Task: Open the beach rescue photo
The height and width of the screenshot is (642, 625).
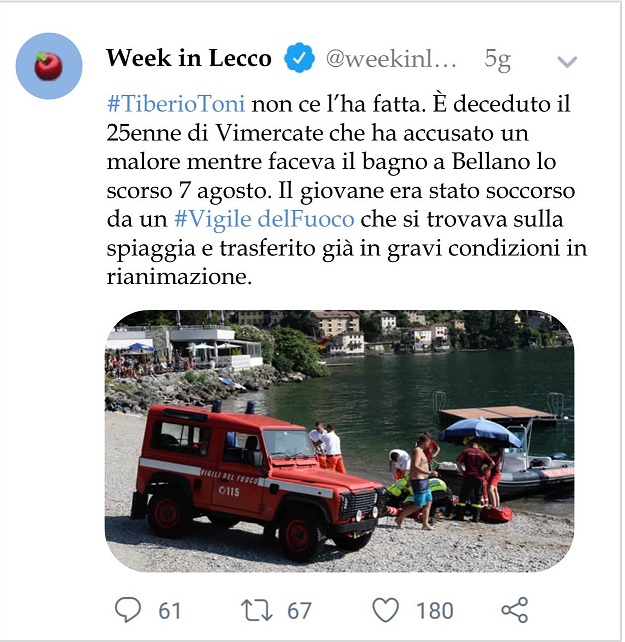Action: (x=339, y=441)
